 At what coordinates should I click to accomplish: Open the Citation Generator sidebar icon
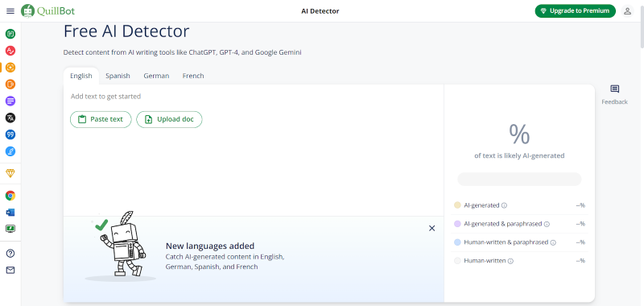10,134
